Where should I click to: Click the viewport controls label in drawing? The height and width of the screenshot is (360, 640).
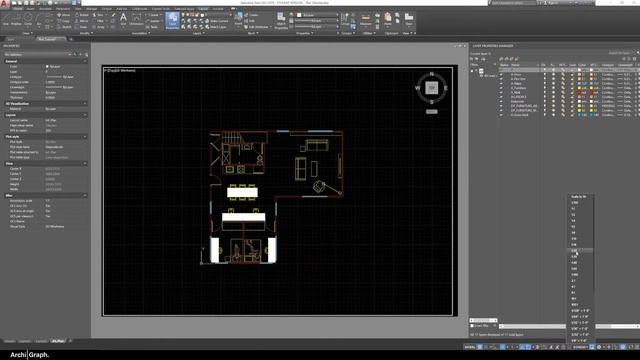coord(120,71)
